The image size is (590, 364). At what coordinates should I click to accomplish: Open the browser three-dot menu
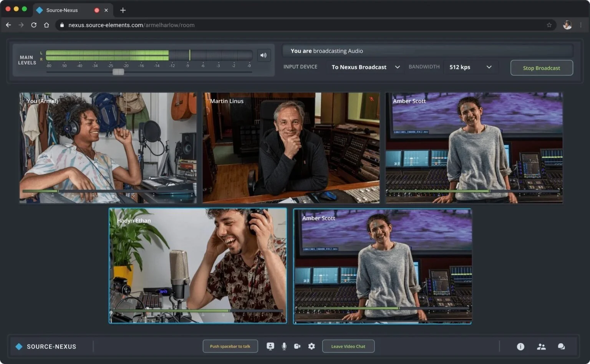(x=581, y=25)
